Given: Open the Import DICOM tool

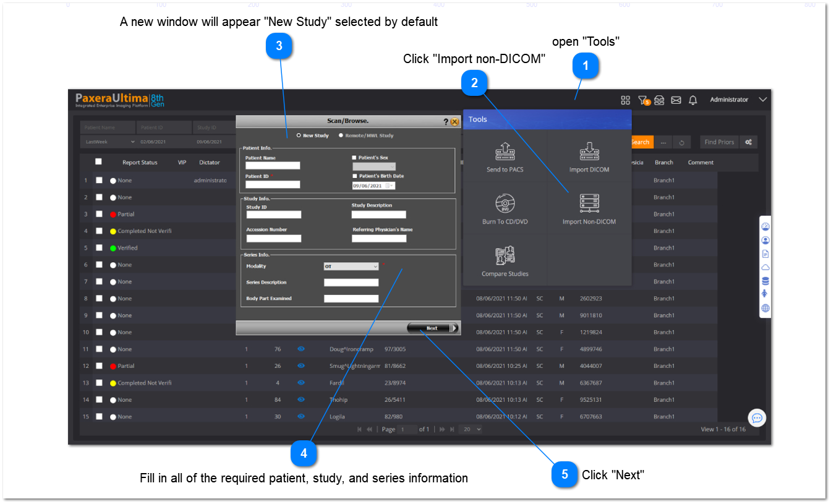Looking at the screenshot, I should pyautogui.click(x=589, y=152).
